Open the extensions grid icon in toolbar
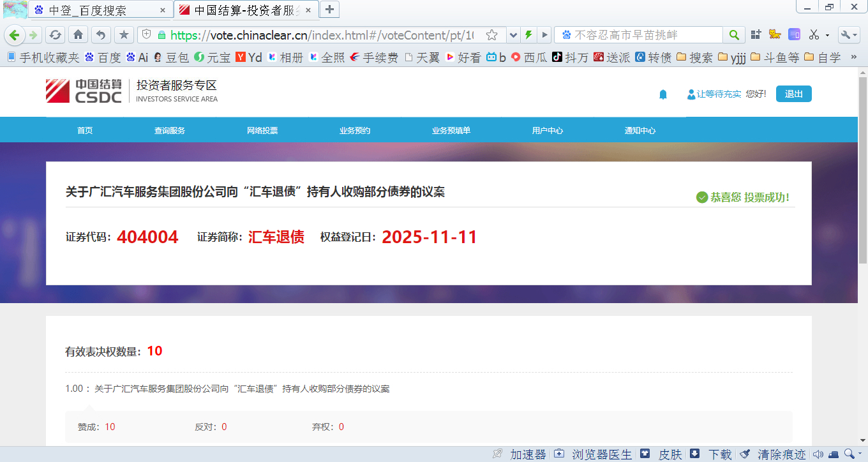 point(756,34)
